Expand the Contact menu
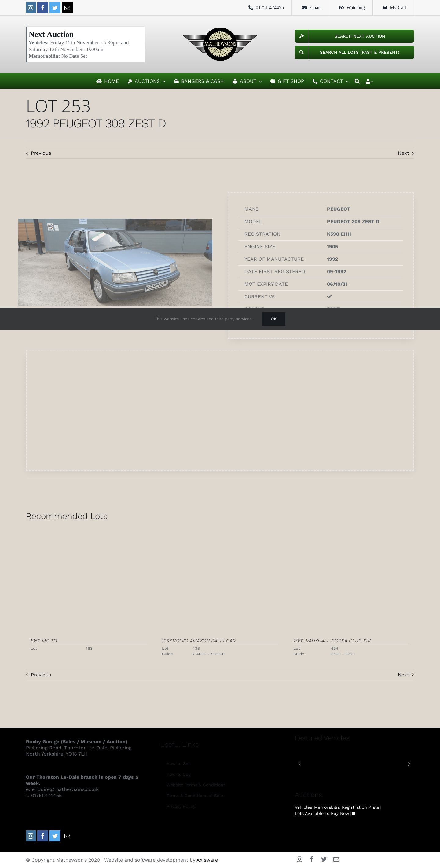 tap(331, 81)
